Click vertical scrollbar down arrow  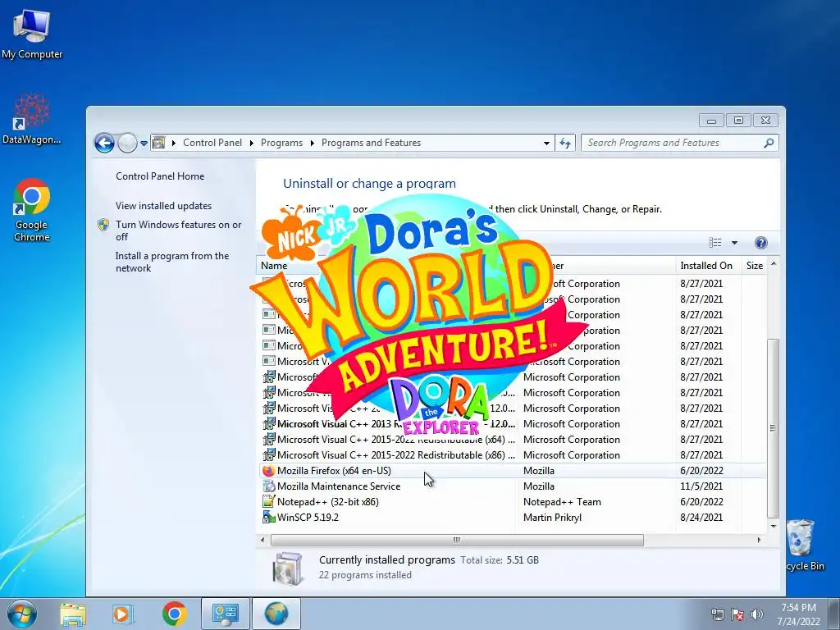coord(773,527)
